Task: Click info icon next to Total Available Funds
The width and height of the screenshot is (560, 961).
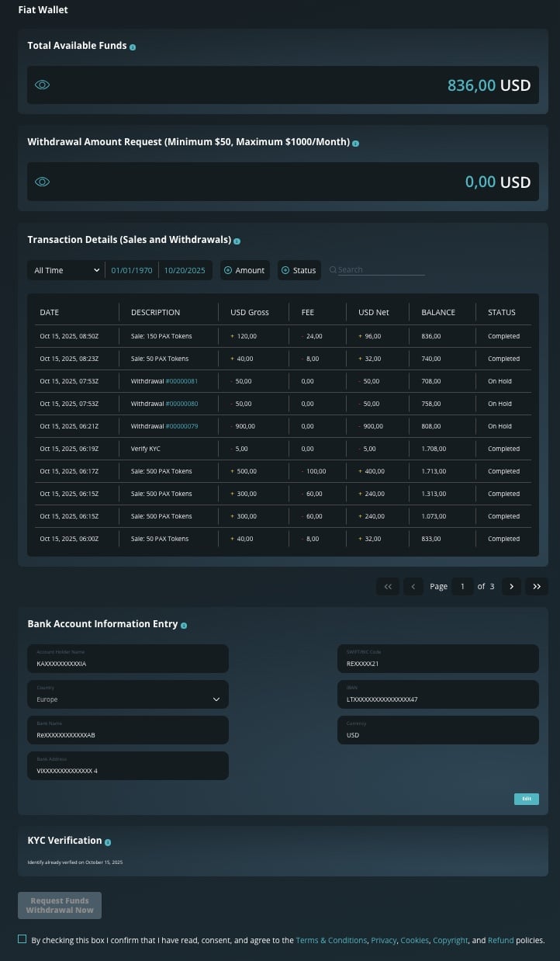Action: 133,47
